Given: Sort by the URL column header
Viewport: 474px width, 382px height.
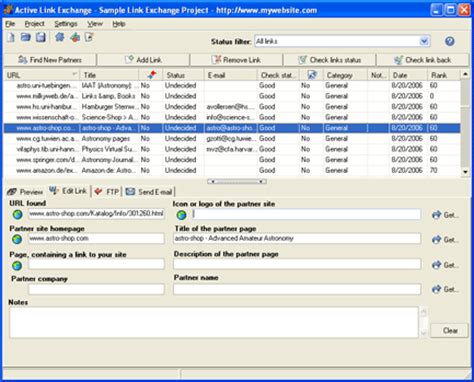Looking at the screenshot, I should [42, 75].
